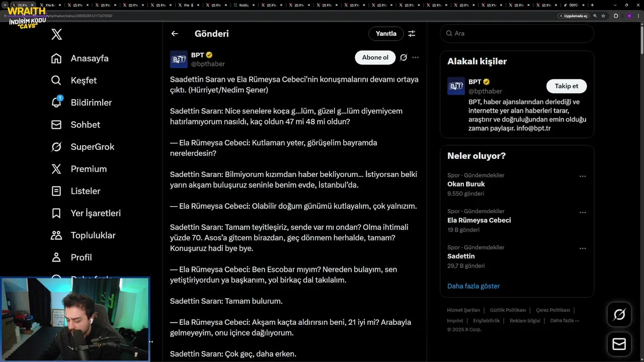Image resolution: width=644 pixels, height=362 pixels.
Task: Open the browser zoom magnifier icon
Action: click(x=595, y=16)
